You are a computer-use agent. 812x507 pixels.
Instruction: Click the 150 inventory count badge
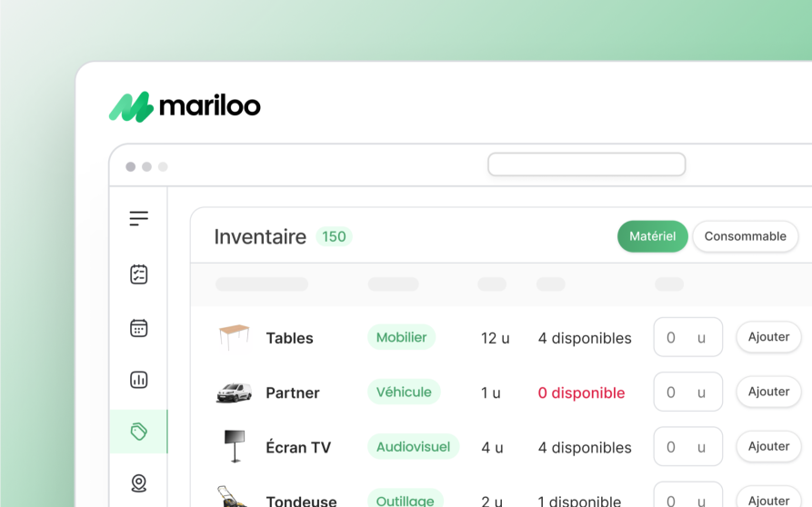pos(334,236)
